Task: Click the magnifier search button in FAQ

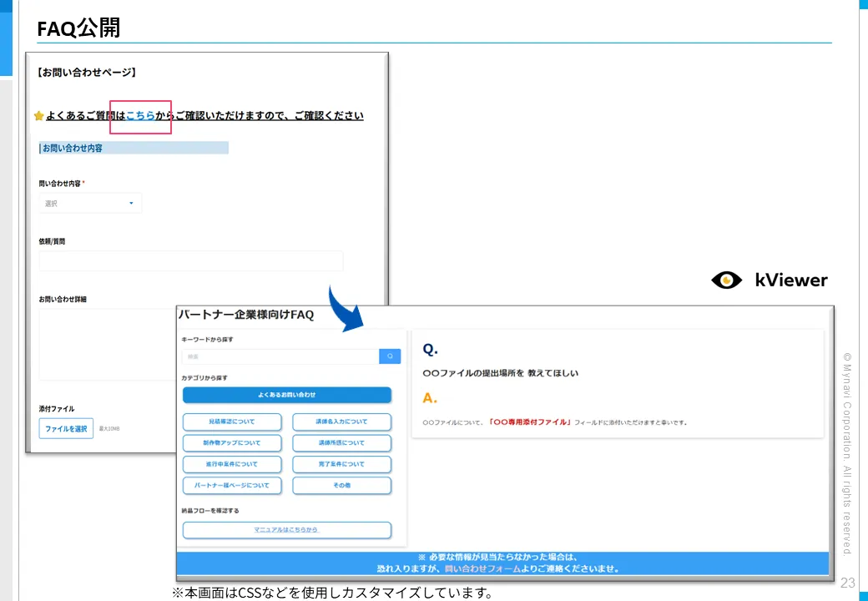Action: (390, 356)
